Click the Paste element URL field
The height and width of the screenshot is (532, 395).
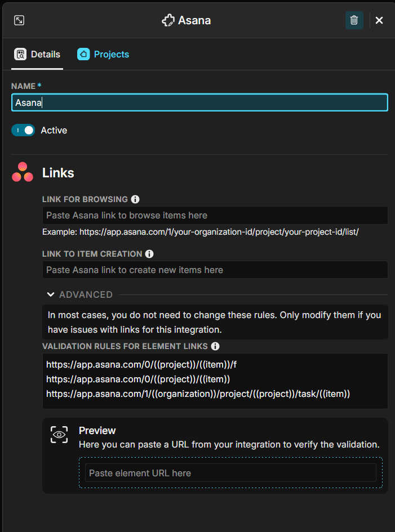[x=230, y=473]
